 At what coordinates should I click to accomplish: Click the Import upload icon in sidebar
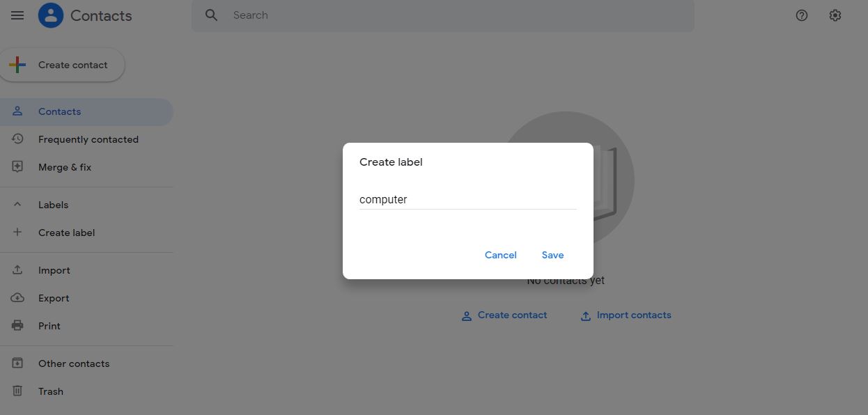click(x=17, y=270)
